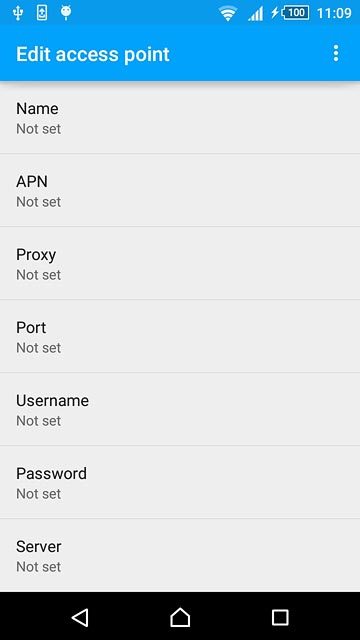
Task: Tap the screen mirroring status icon
Action: [x=42, y=13]
